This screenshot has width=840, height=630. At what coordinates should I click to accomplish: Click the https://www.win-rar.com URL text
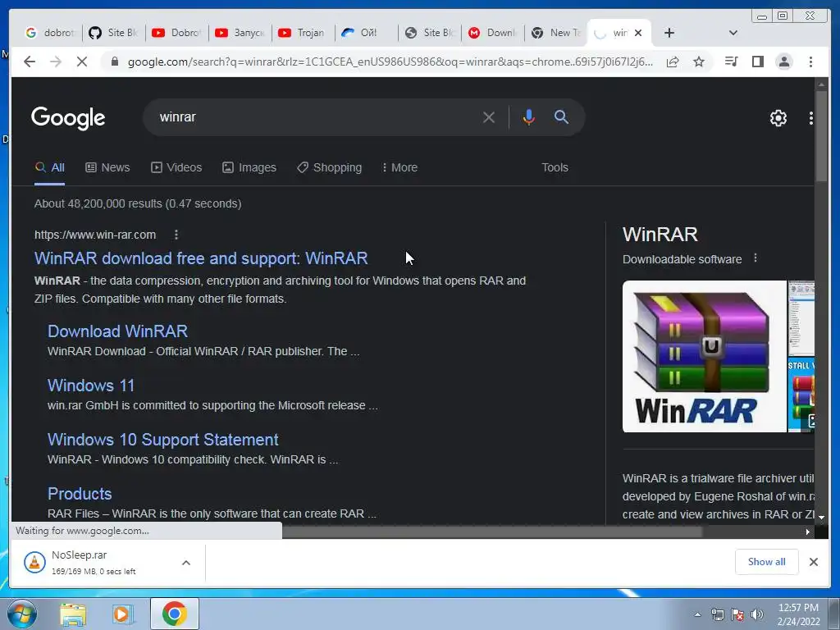coord(95,235)
